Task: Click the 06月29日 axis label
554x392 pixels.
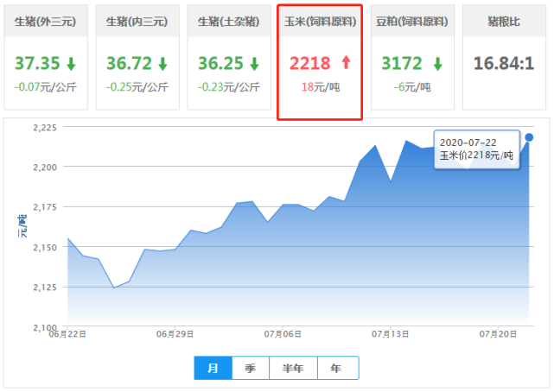Action: [x=175, y=334]
